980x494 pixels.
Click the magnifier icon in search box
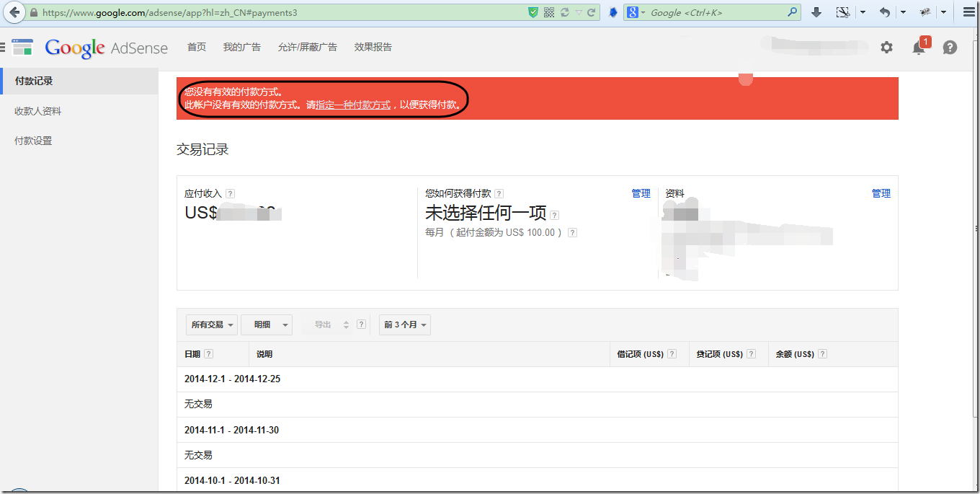792,12
